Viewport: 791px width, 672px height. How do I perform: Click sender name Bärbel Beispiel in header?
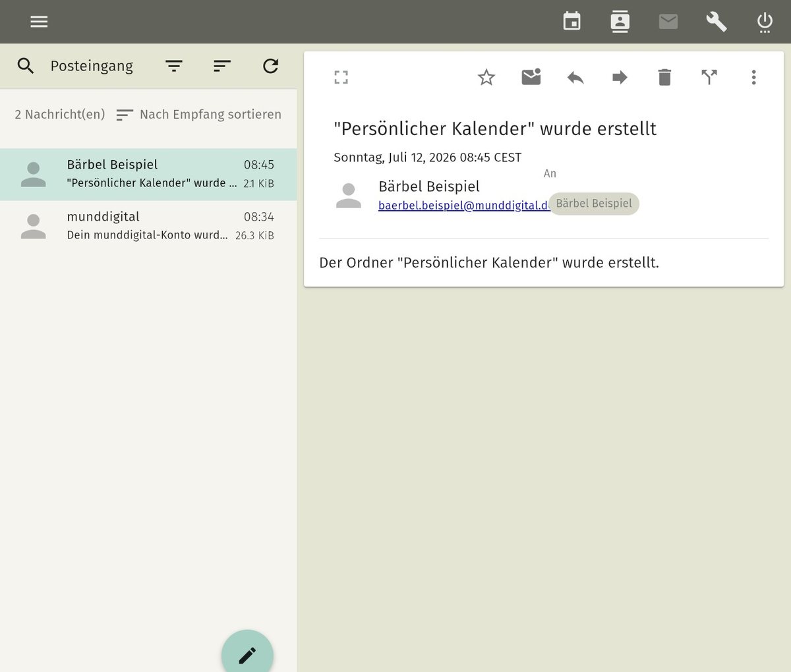point(429,186)
